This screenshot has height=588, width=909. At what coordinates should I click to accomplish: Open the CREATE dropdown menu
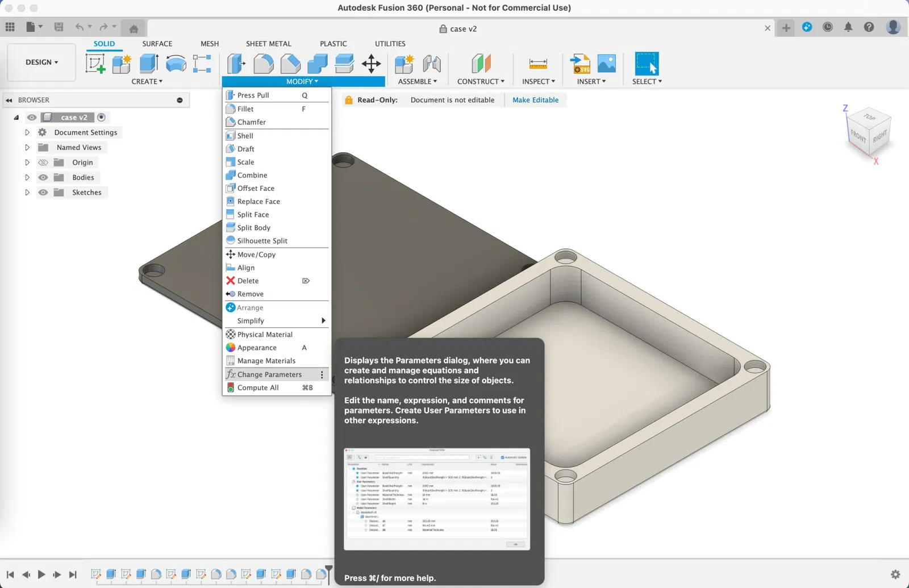(x=147, y=81)
